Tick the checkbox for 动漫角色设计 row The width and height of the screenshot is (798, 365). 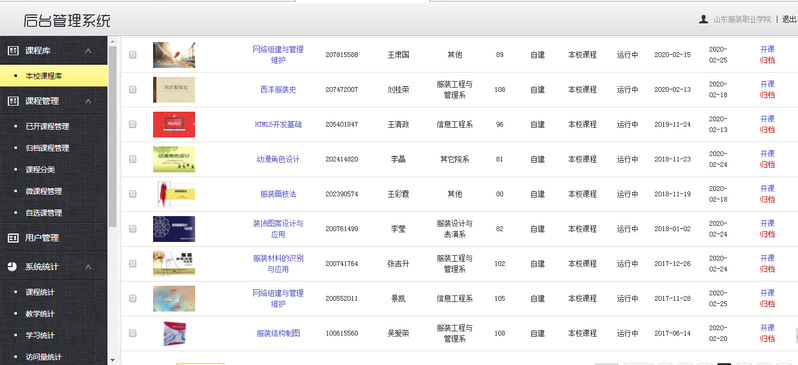[133, 159]
